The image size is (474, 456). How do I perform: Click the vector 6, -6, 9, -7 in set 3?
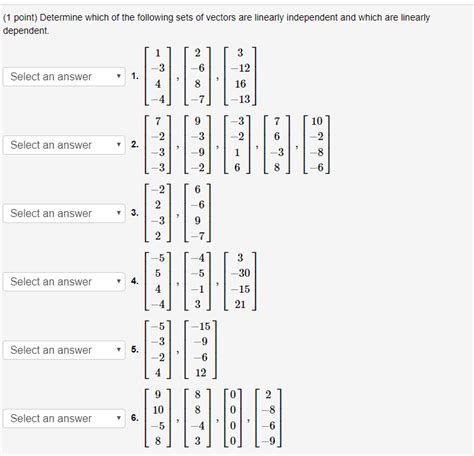pos(198,213)
